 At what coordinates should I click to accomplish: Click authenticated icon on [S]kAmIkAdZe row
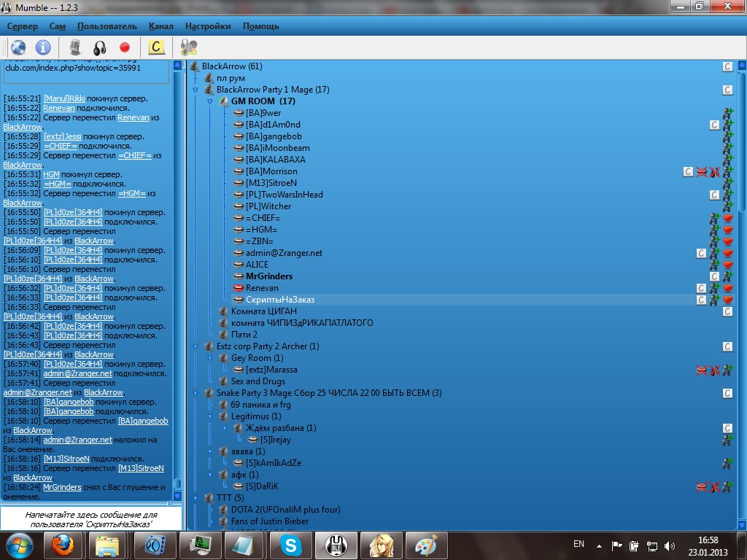pos(727,463)
